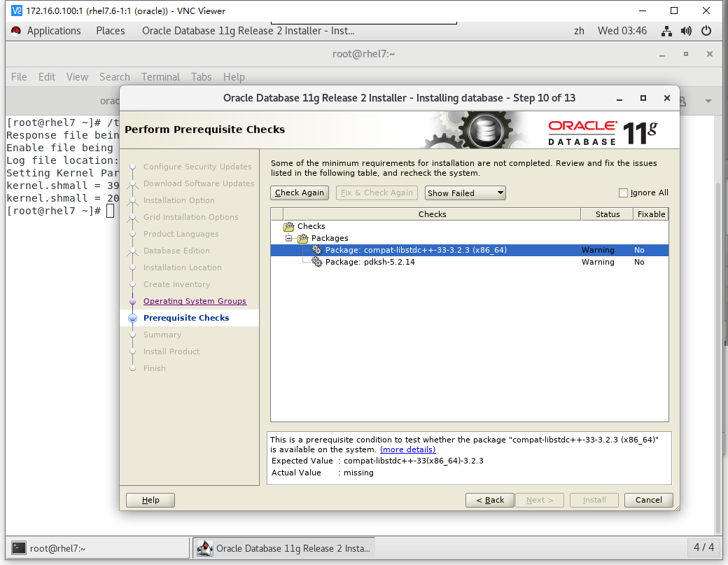This screenshot has height=565, width=728.
Task: Close the Oracle Installer dialog
Action: click(x=667, y=99)
